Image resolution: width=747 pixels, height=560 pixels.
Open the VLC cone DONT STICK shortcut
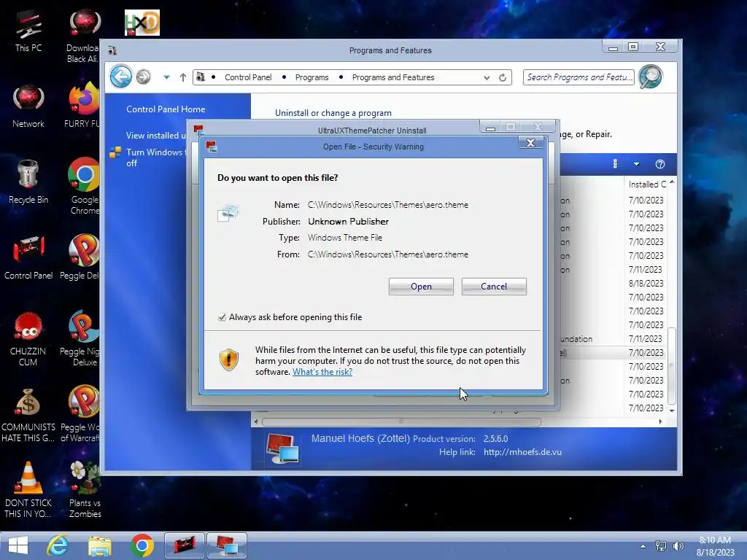pos(28,491)
